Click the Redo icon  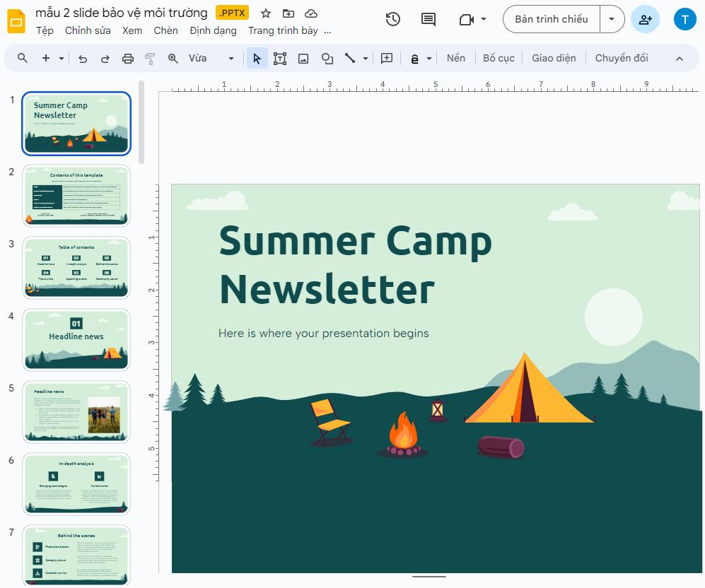point(105,58)
